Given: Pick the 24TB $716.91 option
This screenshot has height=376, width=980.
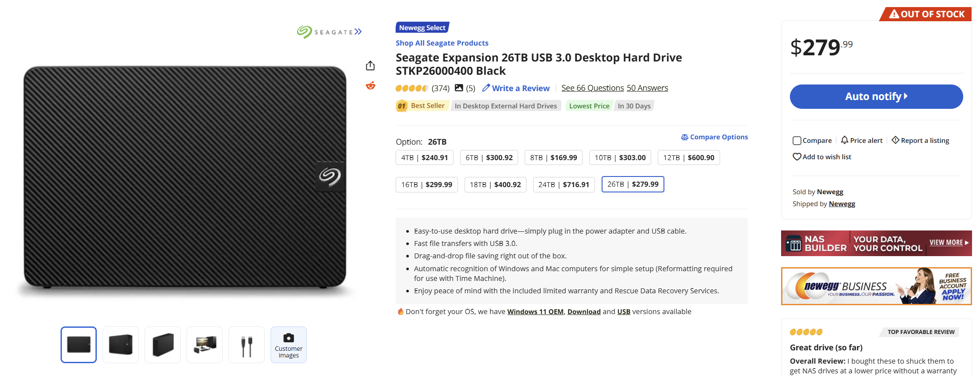Looking at the screenshot, I should click(x=564, y=184).
